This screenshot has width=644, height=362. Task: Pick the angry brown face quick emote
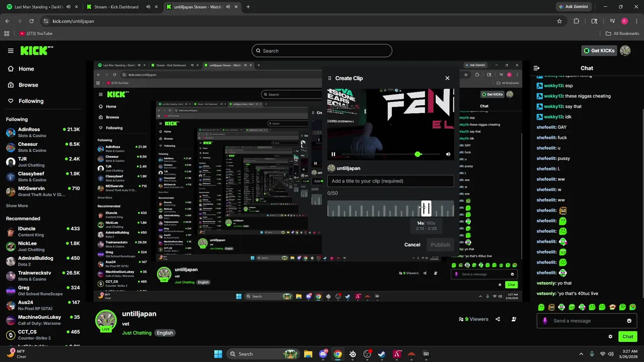point(551,307)
